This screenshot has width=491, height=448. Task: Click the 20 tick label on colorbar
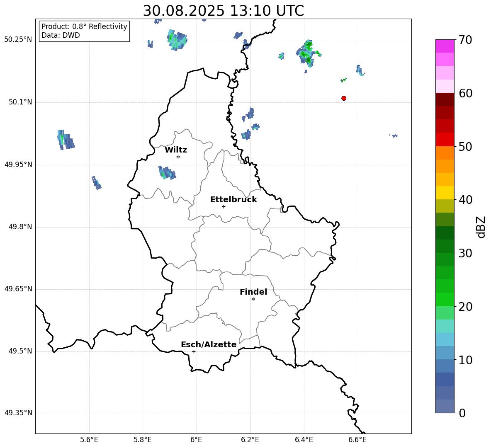point(465,307)
